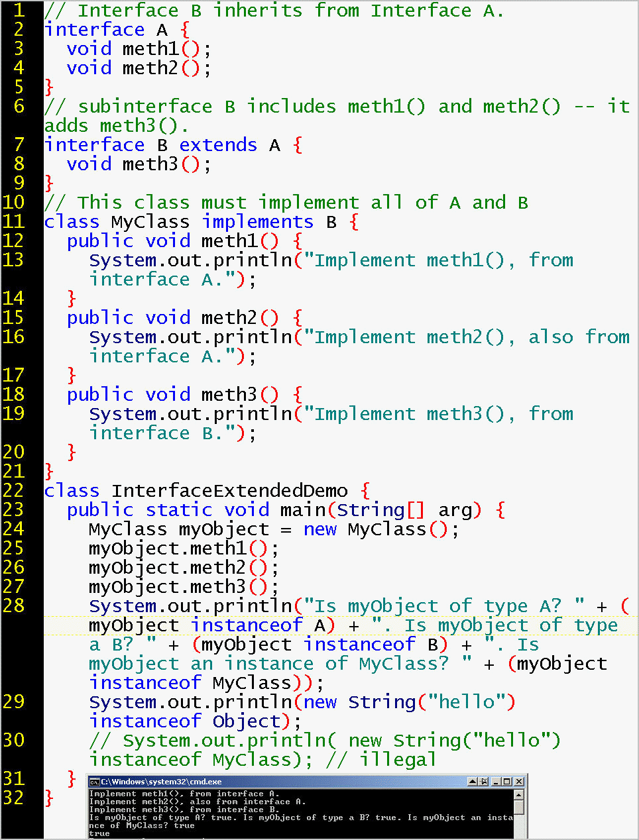The height and width of the screenshot is (840, 639).
Task: Open the cmd.exe window system menu icon
Action: click(94, 782)
